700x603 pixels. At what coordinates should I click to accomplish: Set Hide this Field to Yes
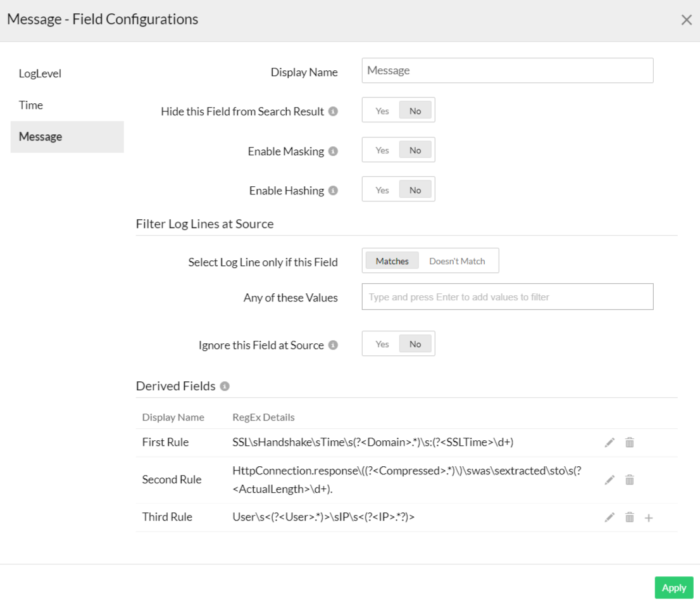[x=382, y=111]
